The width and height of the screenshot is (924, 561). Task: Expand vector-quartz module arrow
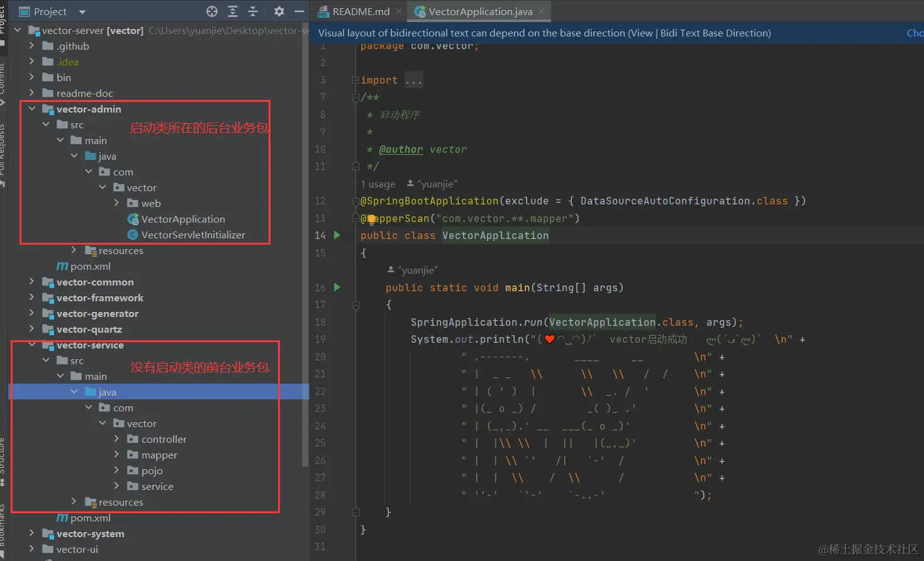coord(31,329)
